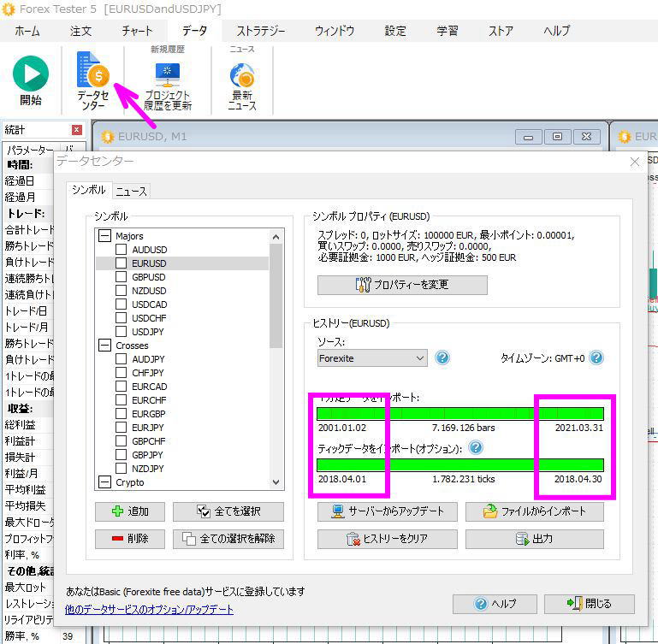This screenshot has width=658, height=644.
Task: Click the tick data import progress bar
Action: pyautogui.click(x=460, y=465)
